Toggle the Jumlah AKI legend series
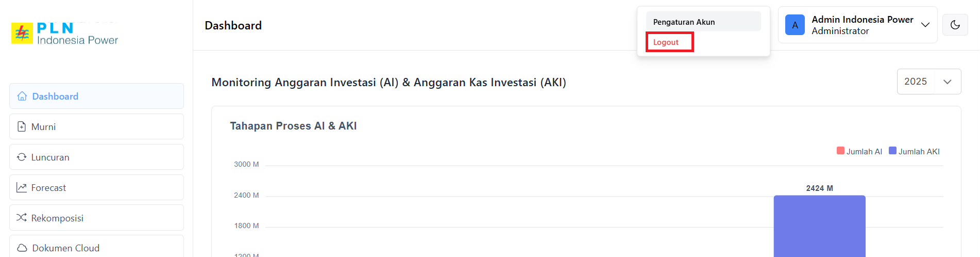The height and width of the screenshot is (257, 980). click(x=914, y=151)
